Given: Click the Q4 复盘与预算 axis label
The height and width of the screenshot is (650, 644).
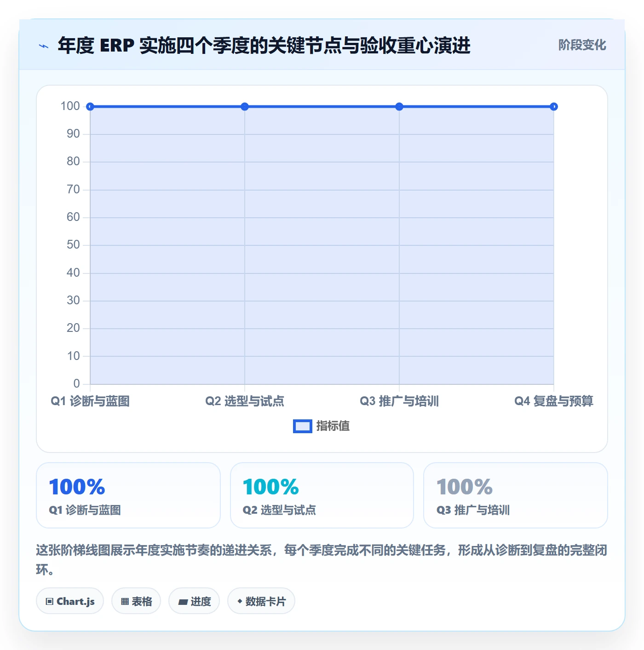Looking at the screenshot, I should [x=554, y=401].
